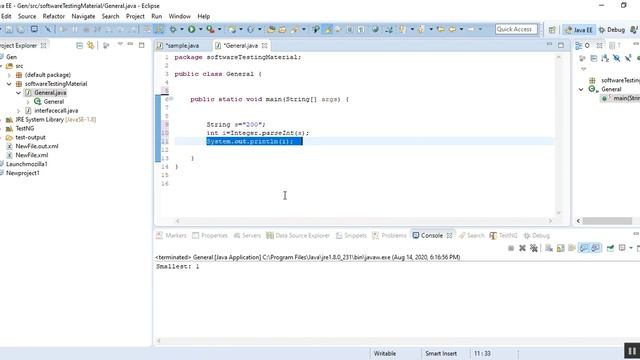Switch to the Debug perspective button
The height and width of the screenshot is (360, 640).
click(x=612, y=30)
